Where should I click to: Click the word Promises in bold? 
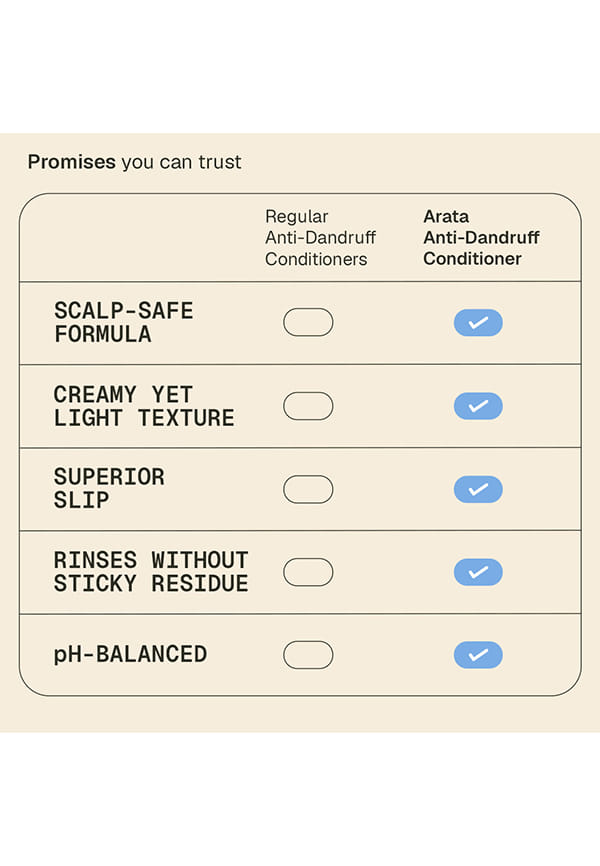point(72,162)
